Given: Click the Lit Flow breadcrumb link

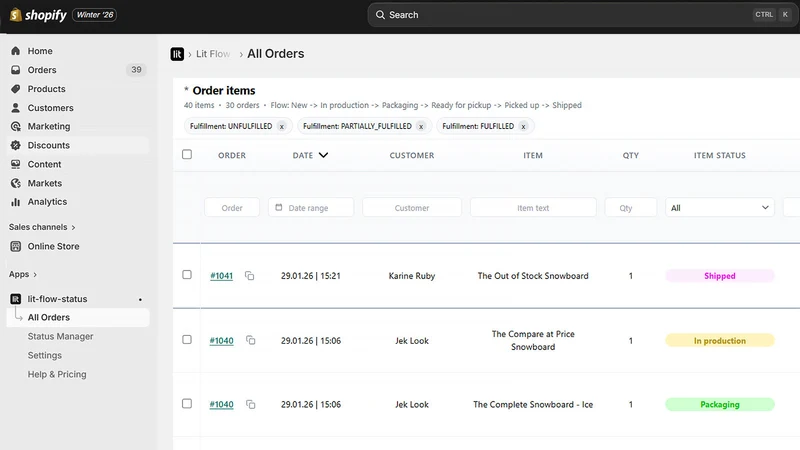Looking at the screenshot, I should click(x=213, y=54).
